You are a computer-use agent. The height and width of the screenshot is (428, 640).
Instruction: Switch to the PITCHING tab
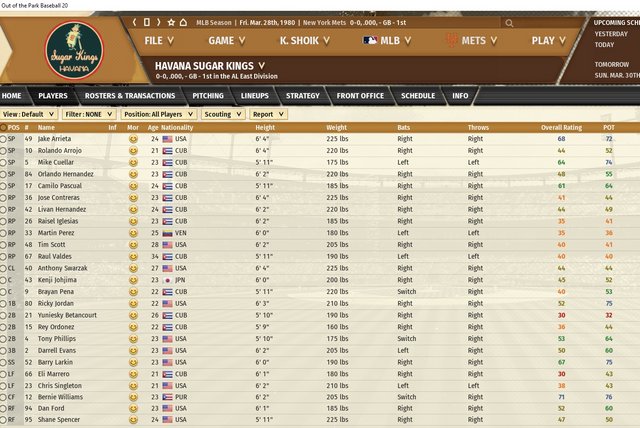pyautogui.click(x=208, y=95)
